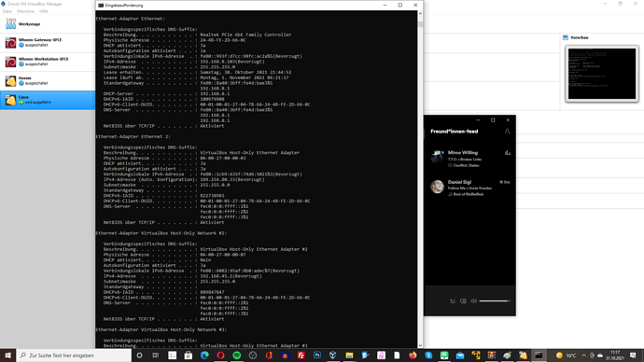
Task: Open Mirco Willing's feed entry
Action: click(469, 159)
